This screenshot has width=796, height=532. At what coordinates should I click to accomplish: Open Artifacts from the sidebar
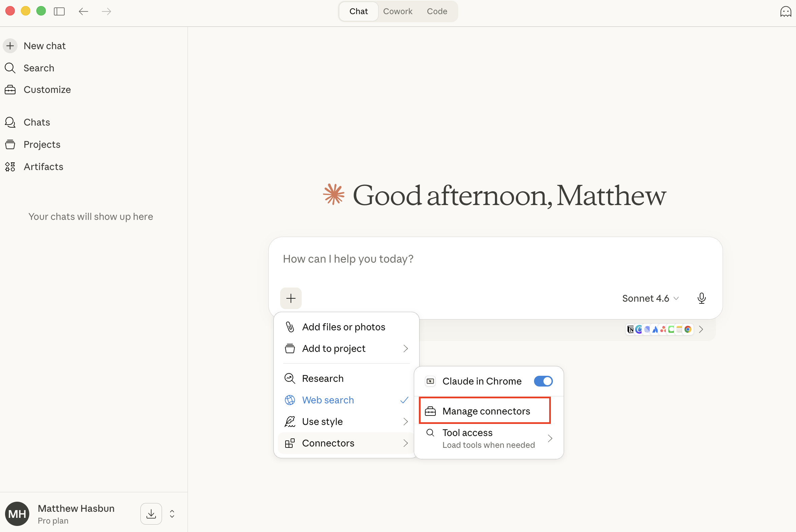[43, 167]
